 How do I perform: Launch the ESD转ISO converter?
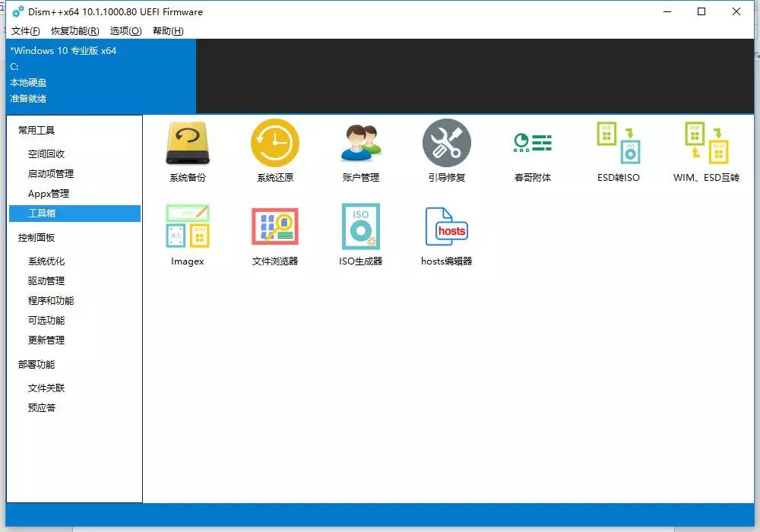click(618, 150)
